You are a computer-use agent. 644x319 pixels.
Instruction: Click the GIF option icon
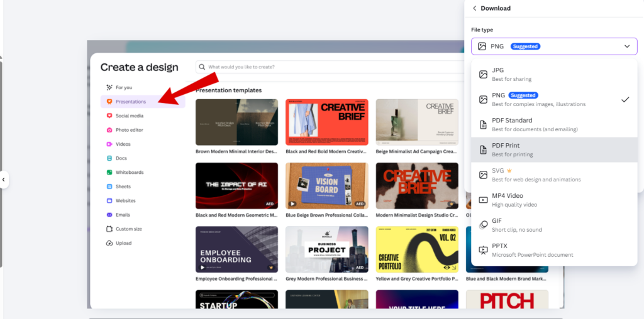(x=483, y=225)
